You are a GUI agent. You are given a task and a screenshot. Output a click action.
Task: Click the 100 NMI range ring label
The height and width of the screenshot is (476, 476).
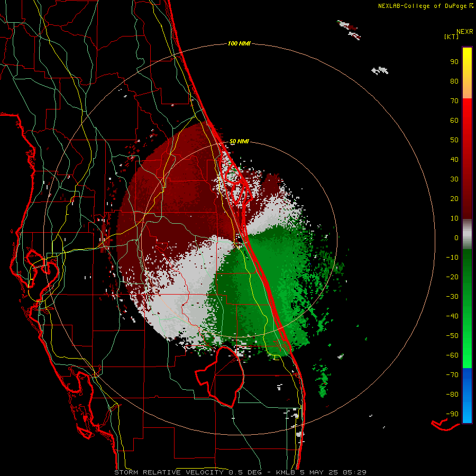239,44
